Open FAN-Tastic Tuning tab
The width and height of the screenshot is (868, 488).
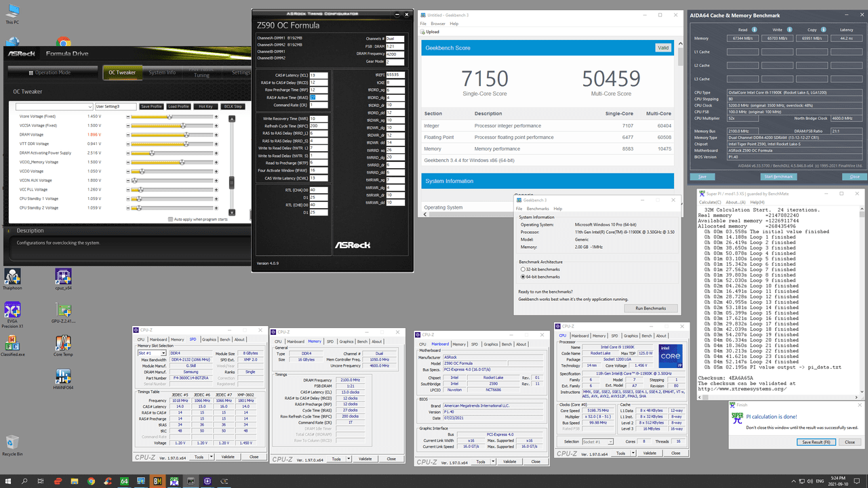pos(201,73)
